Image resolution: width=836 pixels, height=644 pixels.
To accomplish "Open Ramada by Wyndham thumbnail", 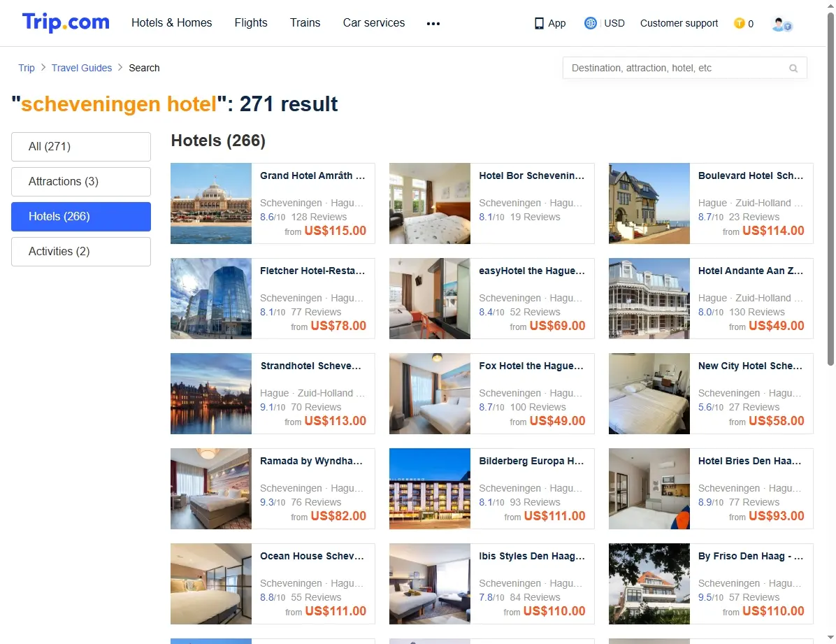I will click(x=211, y=489).
